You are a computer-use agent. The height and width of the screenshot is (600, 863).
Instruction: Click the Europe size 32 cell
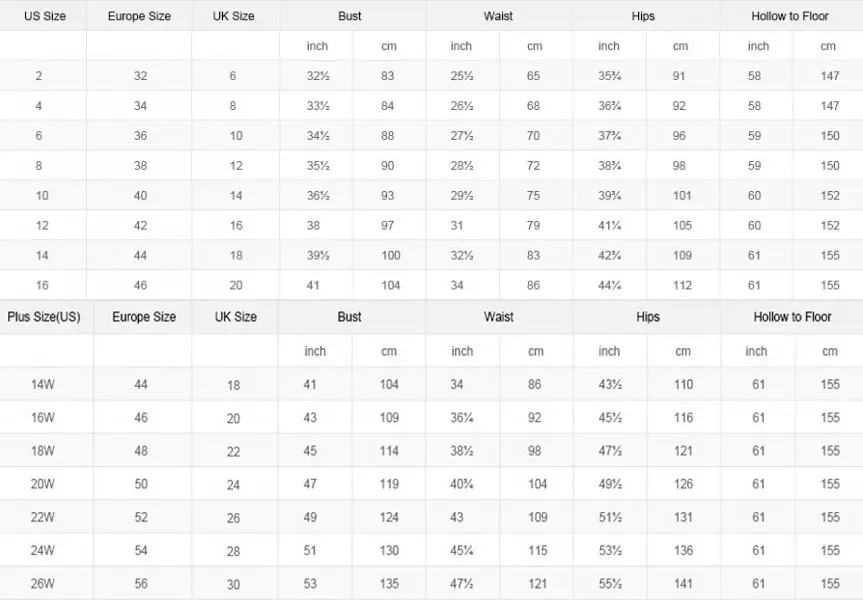click(x=140, y=76)
